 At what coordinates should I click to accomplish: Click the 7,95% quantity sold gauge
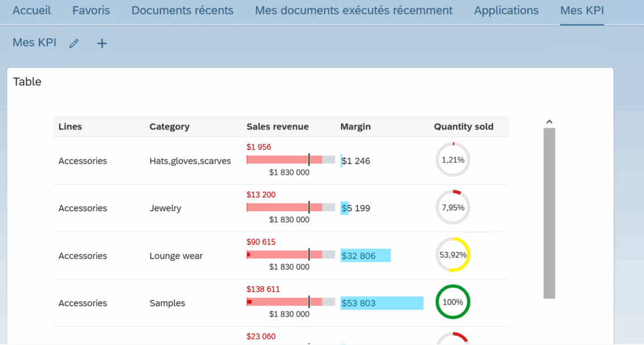453,207
